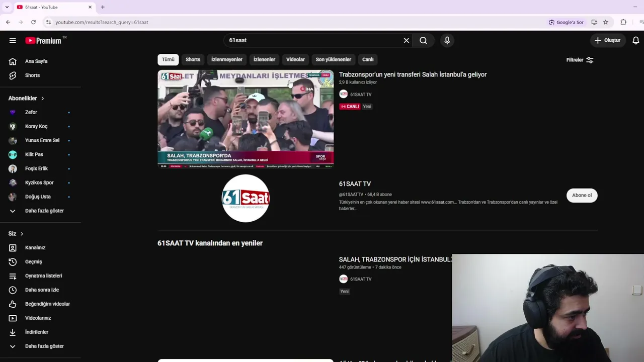Open 61SAAT TV channel under live video
Image resolution: width=644 pixels, height=362 pixels.
(x=361, y=95)
